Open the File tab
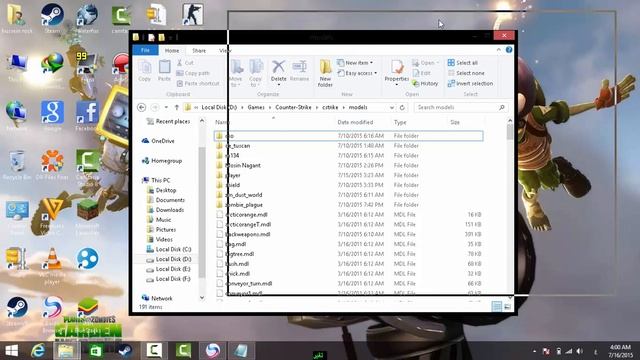640x360 pixels. click(145, 50)
